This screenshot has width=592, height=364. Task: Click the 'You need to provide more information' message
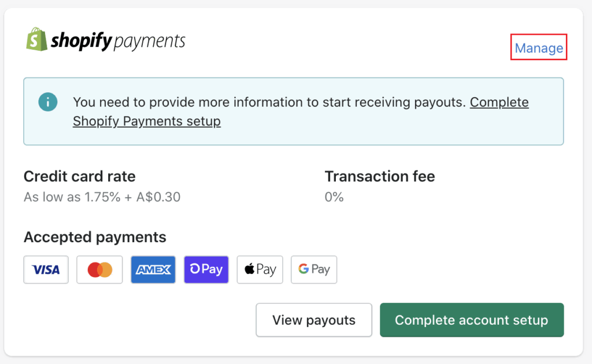[268, 102]
